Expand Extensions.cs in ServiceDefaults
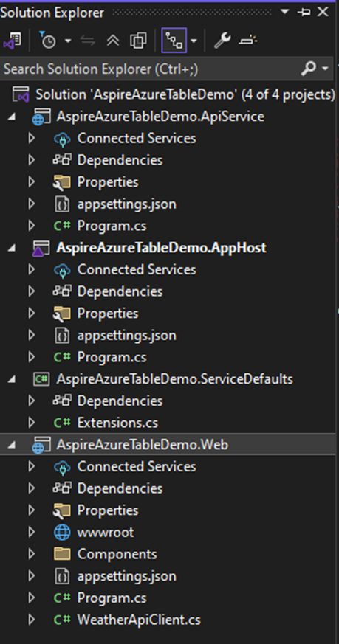 click(31, 423)
